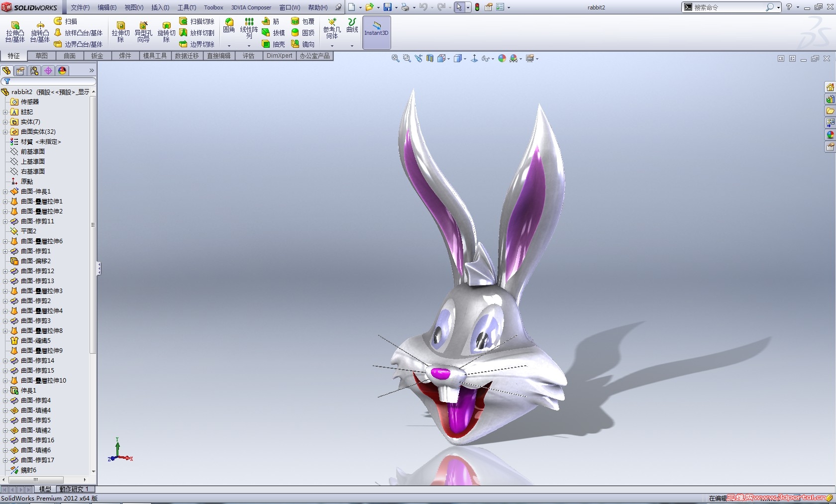Expand the 註記 annotations tree node
Image resolution: width=836 pixels, height=504 pixels.
coord(5,112)
